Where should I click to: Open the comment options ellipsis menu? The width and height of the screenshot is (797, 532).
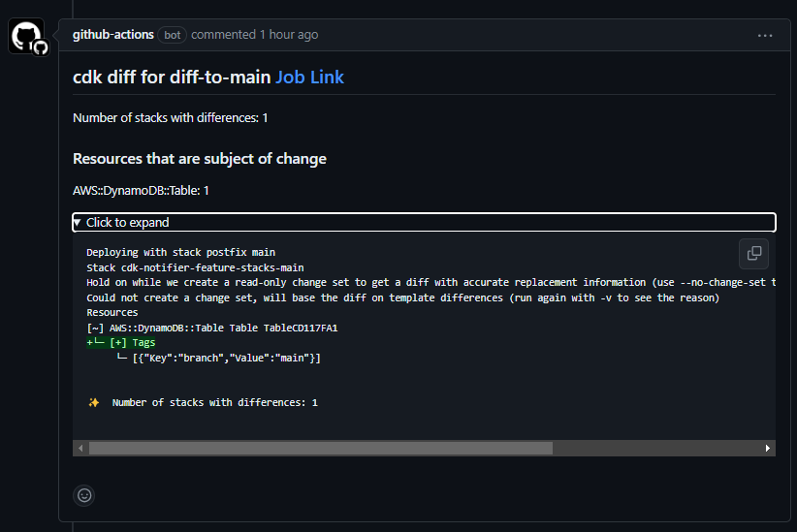(x=765, y=35)
